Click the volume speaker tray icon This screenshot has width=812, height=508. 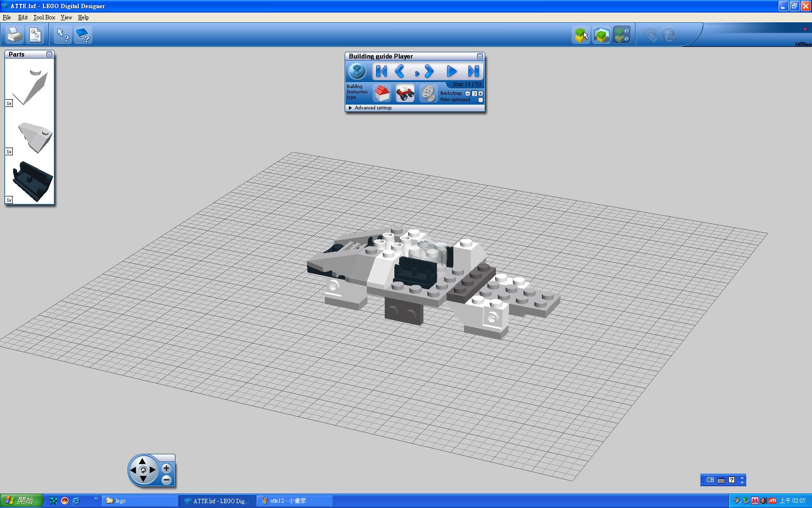pyautogui.click(x=763, y=501)
